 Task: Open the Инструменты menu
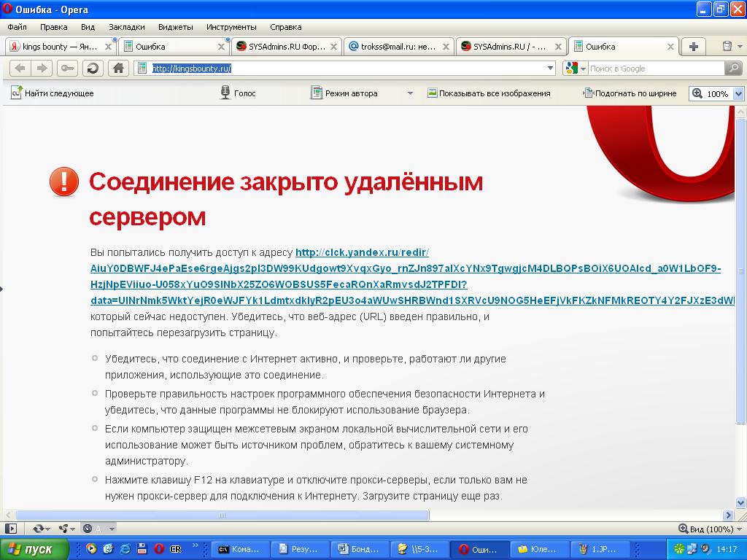point(231,27)
